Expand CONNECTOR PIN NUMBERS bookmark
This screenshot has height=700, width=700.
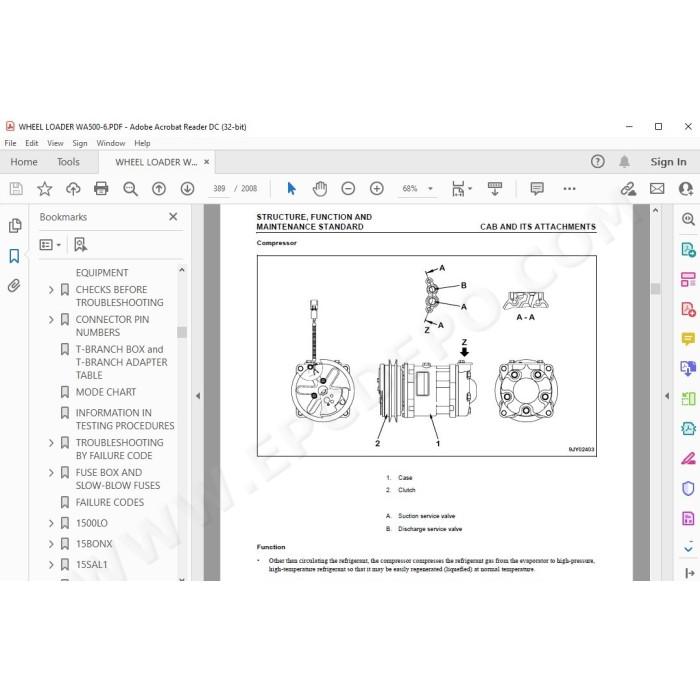point(51,320)
